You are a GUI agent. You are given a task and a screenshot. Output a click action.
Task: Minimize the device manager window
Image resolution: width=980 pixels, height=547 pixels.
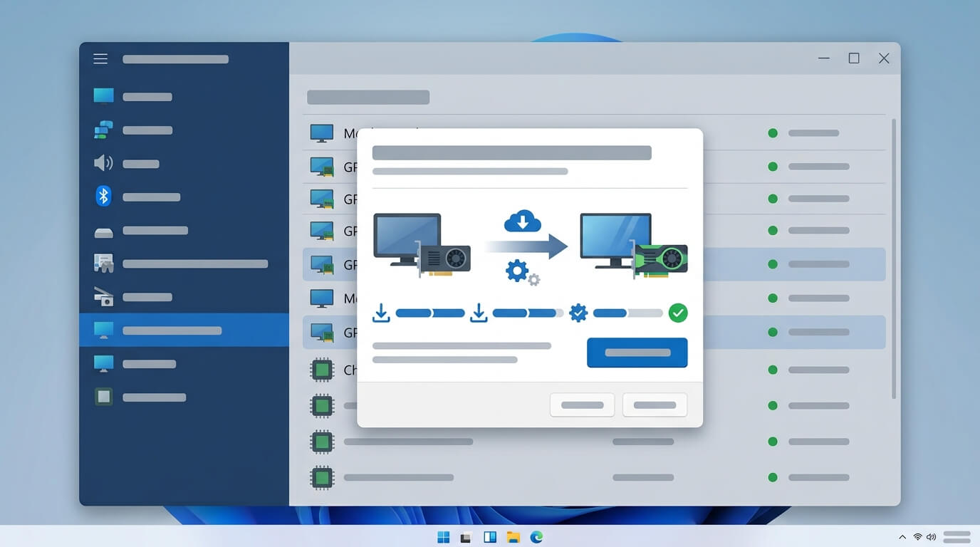click(x=824, y=58)
